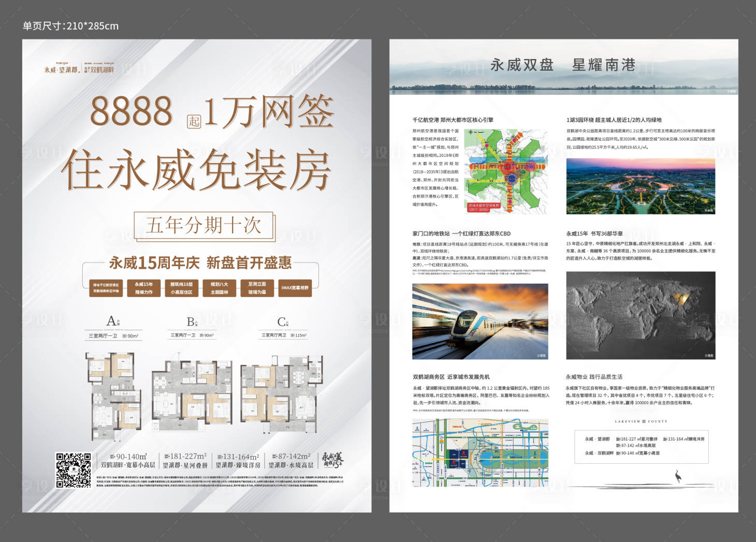The image size is (756, 542).
Task: Click the 永威双盘 星耀南港 banner title
Action: [x=563, y=65]
